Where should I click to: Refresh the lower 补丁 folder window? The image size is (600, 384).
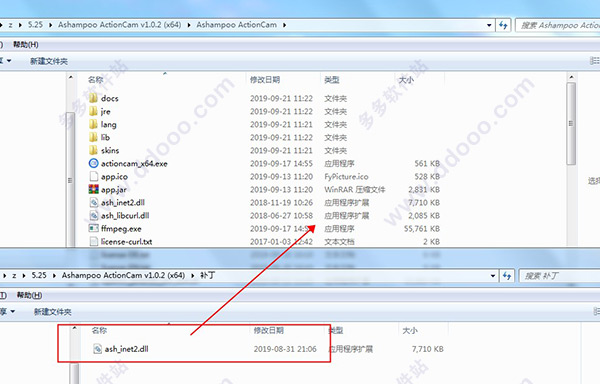click(507, 276)
